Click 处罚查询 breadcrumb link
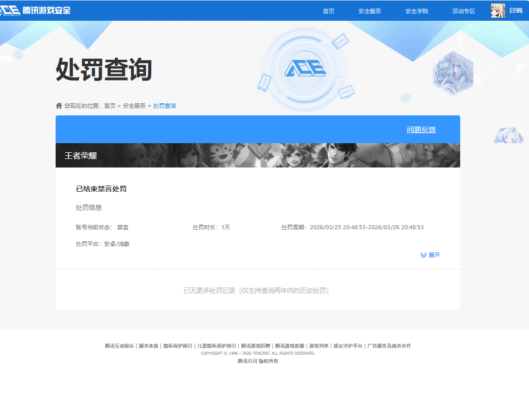 coord(164,106)
